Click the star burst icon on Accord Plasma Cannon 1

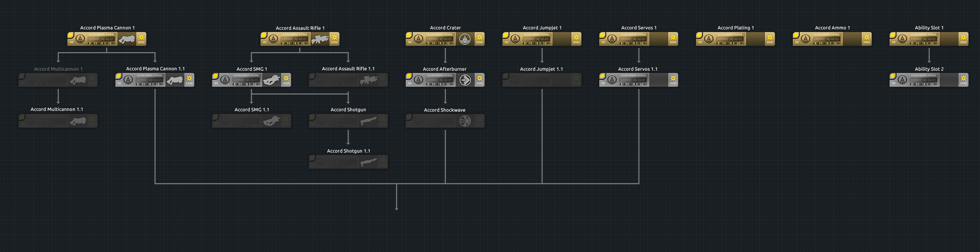pos(141,38)
